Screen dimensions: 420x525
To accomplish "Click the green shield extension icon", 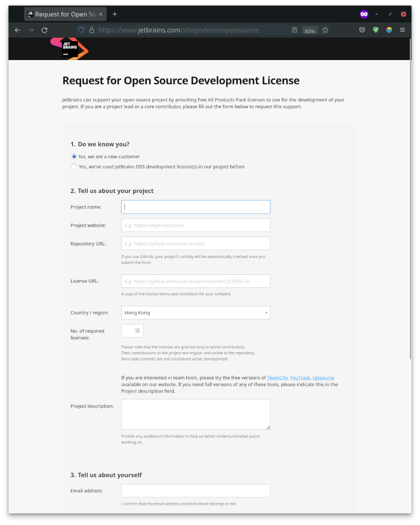I will pos(375,30).
